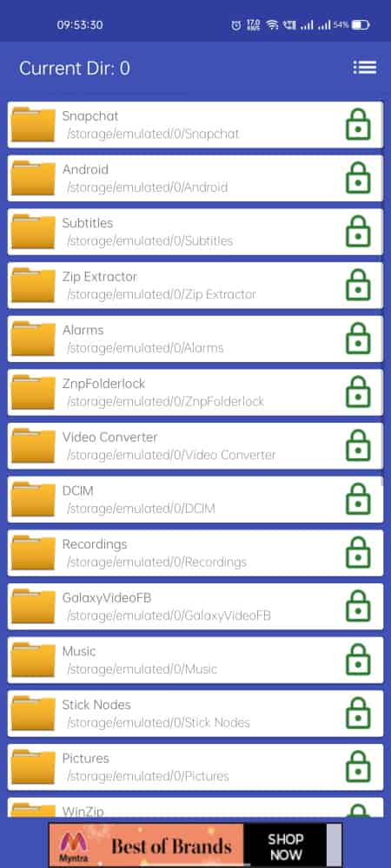Image resolution: width=391 pixels, height=868 pixels.
Task: Open the DCIM folder name
Action: [x=77, y=491]
